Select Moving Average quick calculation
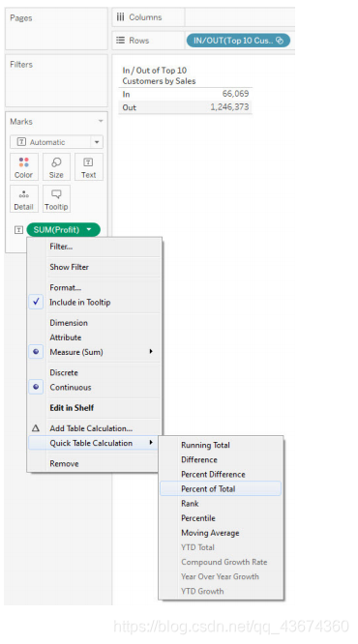This screenshot has width=358, height=644. [x=221, y=533]
